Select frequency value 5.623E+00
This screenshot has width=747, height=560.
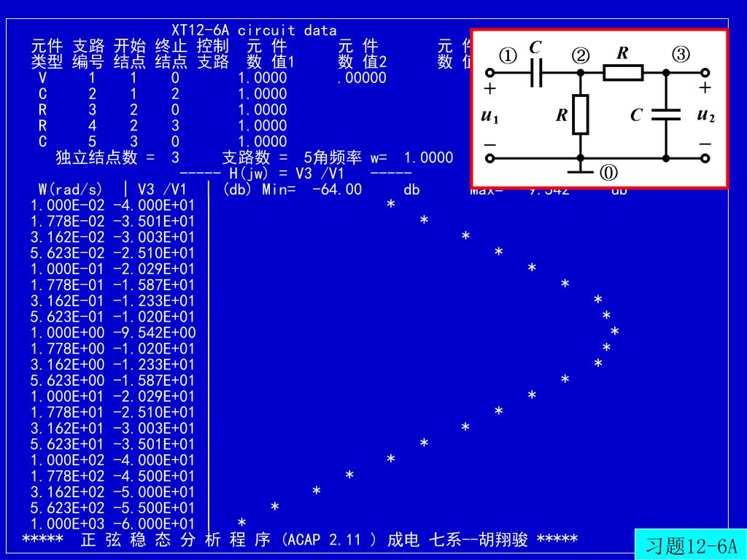[67, 381]
